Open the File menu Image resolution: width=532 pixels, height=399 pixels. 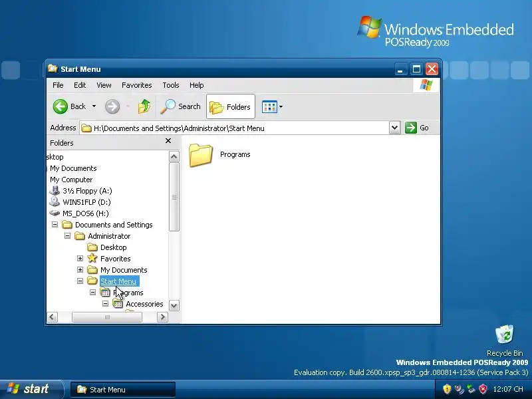[58, 85]
